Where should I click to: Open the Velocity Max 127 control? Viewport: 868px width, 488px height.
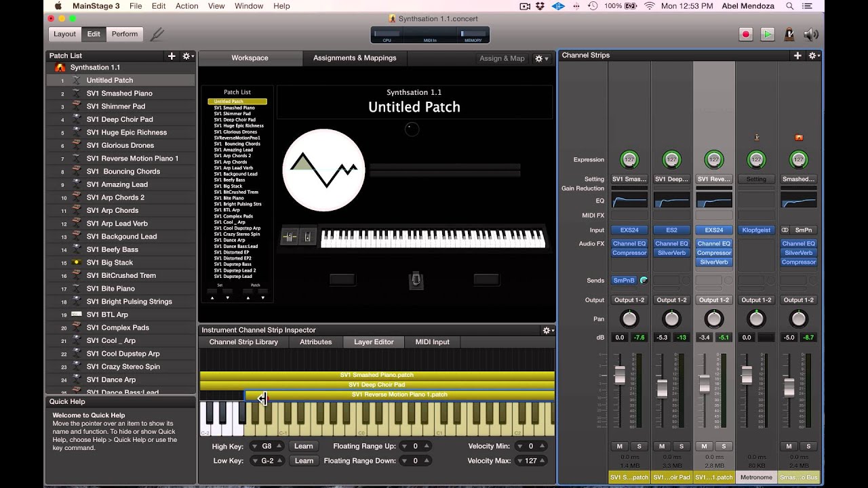[x=531, y=461]
